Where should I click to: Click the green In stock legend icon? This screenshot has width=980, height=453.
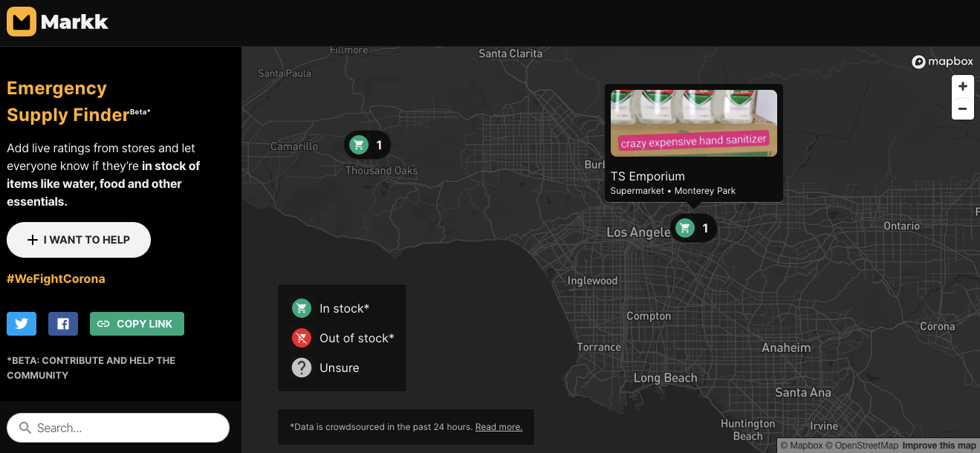[x=301, y=308]
